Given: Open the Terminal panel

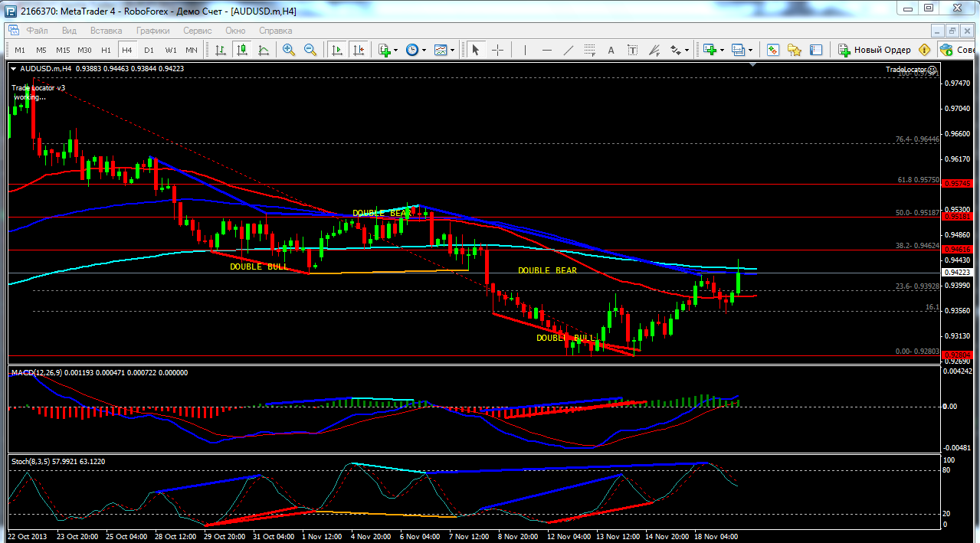Looking at the screenshot, I should (816, 50).
